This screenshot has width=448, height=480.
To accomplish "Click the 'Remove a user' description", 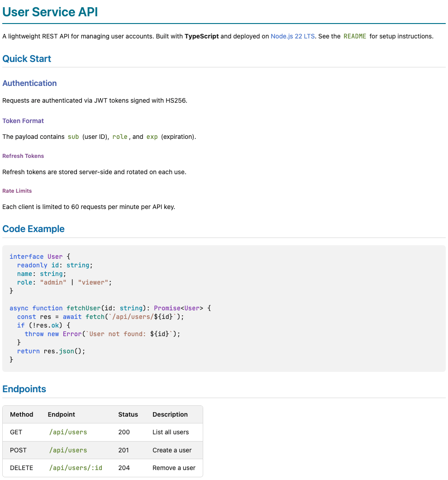I will pos(174,468).
